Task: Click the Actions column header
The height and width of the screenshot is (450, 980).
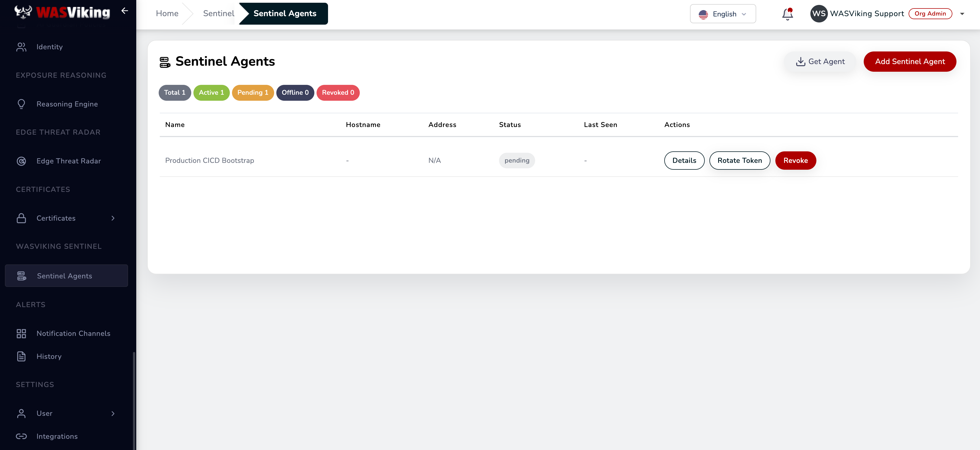Action: 677,125
